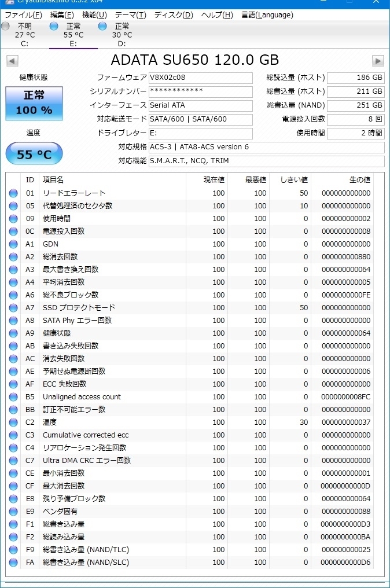Click status icon of 05 代替処理済のセクタ数 row

(x=13, y=206)
